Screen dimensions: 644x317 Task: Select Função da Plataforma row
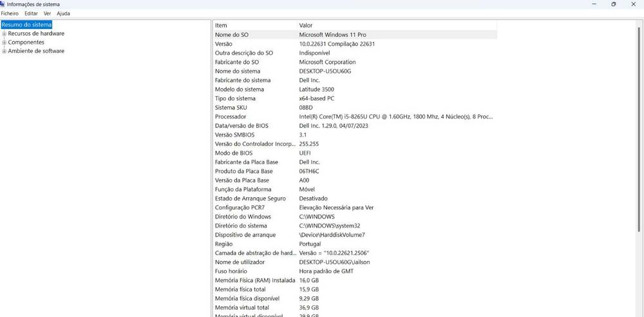(355, 189)
